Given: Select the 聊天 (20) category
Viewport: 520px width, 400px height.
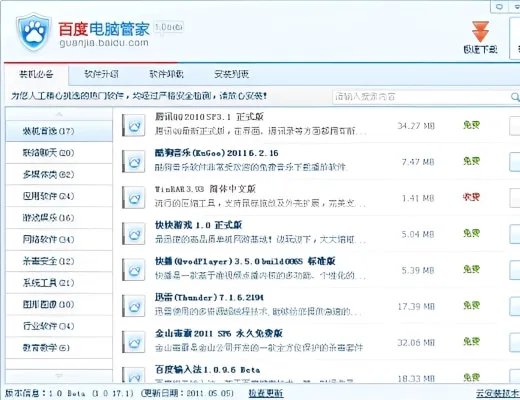Looking at the screenshot, I should 59,153.
